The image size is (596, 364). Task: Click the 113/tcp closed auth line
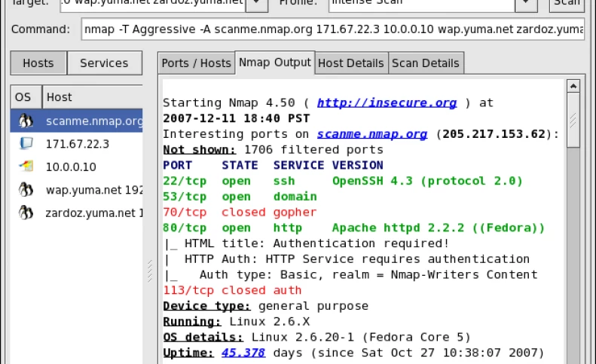[232, 290]
